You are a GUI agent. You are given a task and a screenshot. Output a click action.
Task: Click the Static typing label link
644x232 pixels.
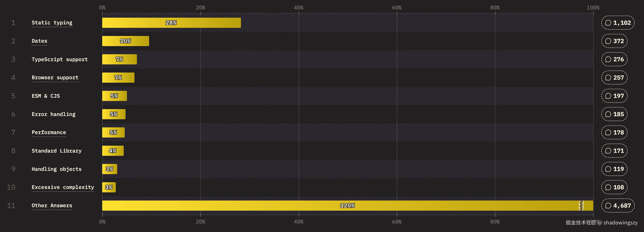click(52, 23)
